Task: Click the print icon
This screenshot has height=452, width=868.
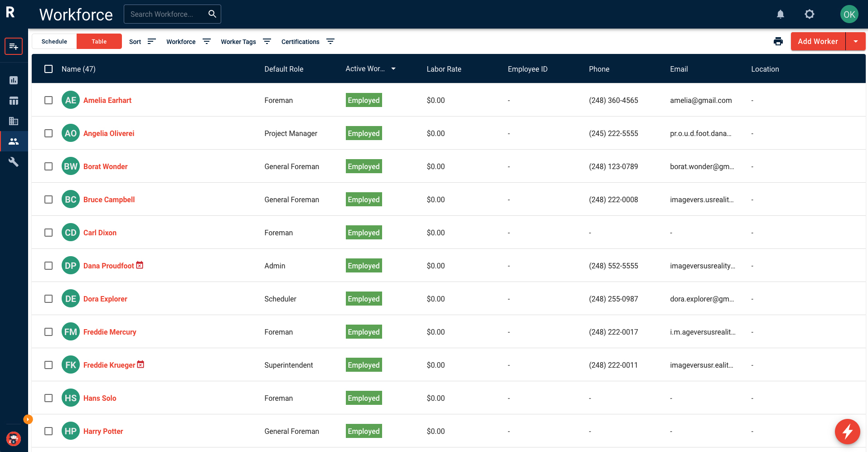Action: 778,41
